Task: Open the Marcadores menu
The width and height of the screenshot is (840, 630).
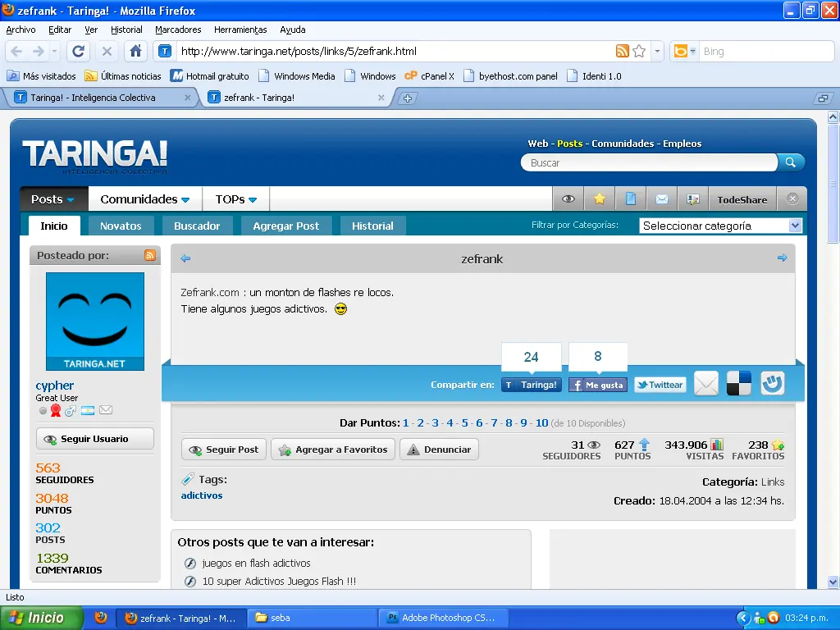Action: coord(178,30)
